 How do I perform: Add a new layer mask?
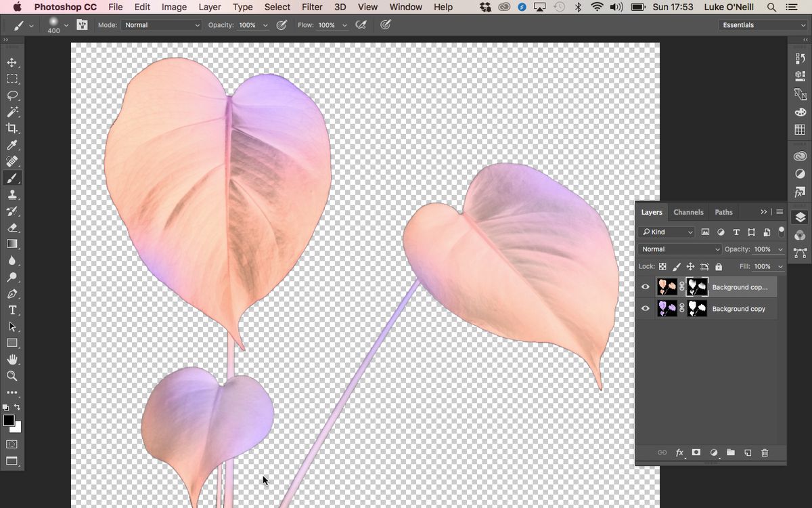tap(696, 452)
